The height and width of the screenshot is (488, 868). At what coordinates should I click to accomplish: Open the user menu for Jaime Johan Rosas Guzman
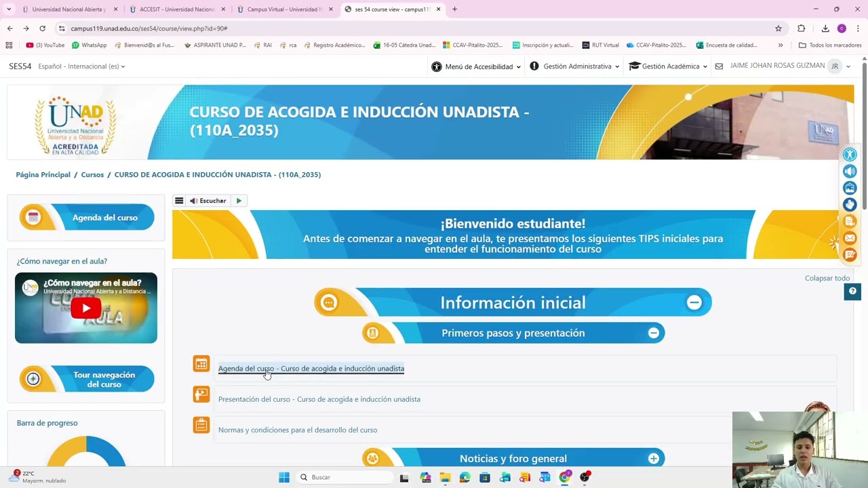pos(790,66)
